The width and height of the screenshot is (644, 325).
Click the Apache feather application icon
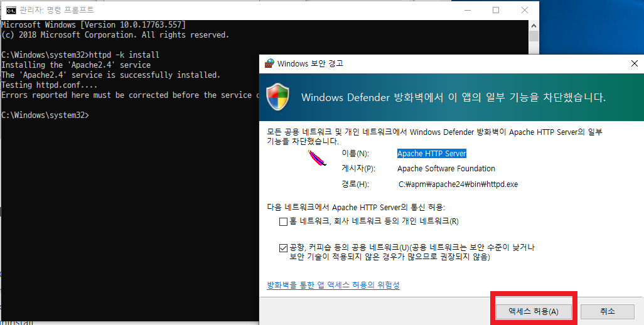[316, 158]
